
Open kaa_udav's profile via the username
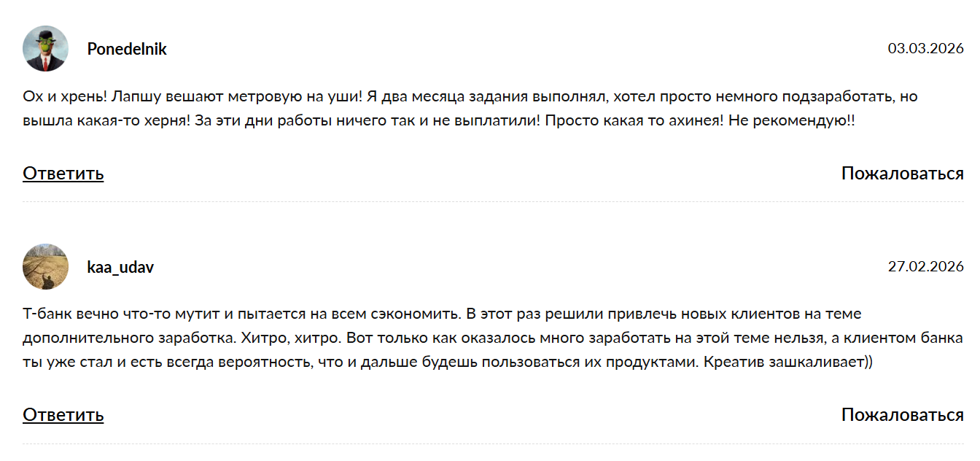(x=119, y=267)
